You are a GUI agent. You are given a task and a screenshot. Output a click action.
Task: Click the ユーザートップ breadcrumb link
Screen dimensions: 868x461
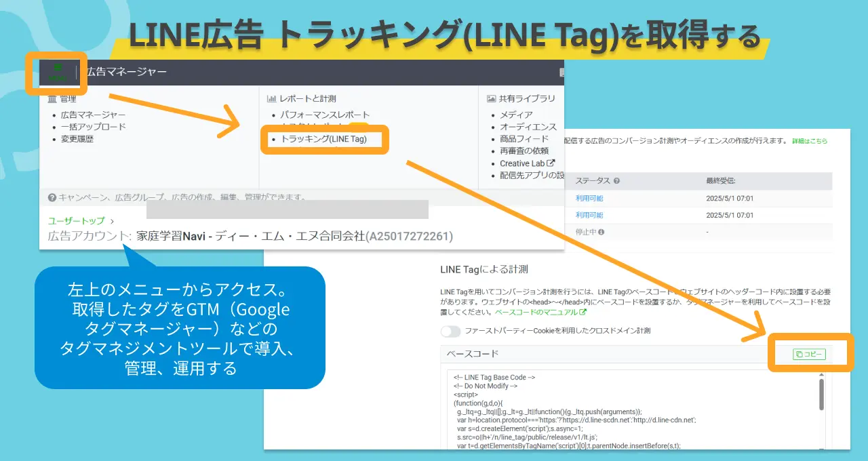(x=76, y=221)
